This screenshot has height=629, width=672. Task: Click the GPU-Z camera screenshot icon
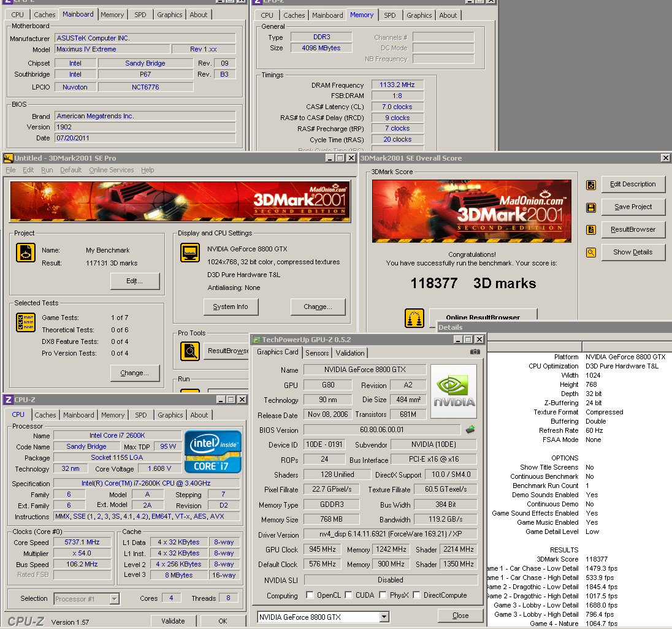[475, 352]
